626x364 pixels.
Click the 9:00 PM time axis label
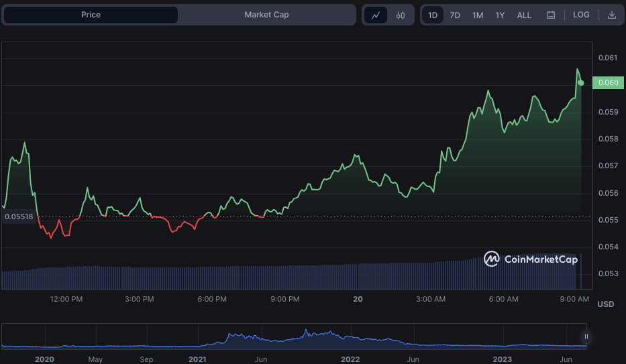285,299
